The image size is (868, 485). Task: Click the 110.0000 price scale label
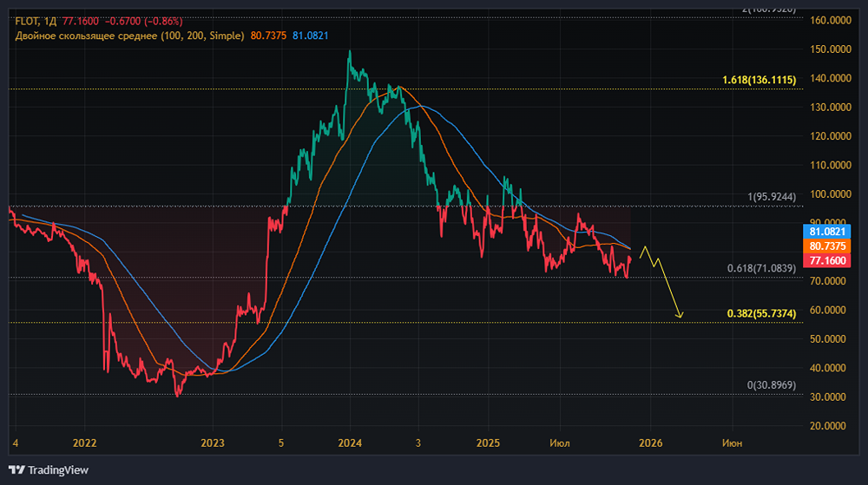point(831,165)
